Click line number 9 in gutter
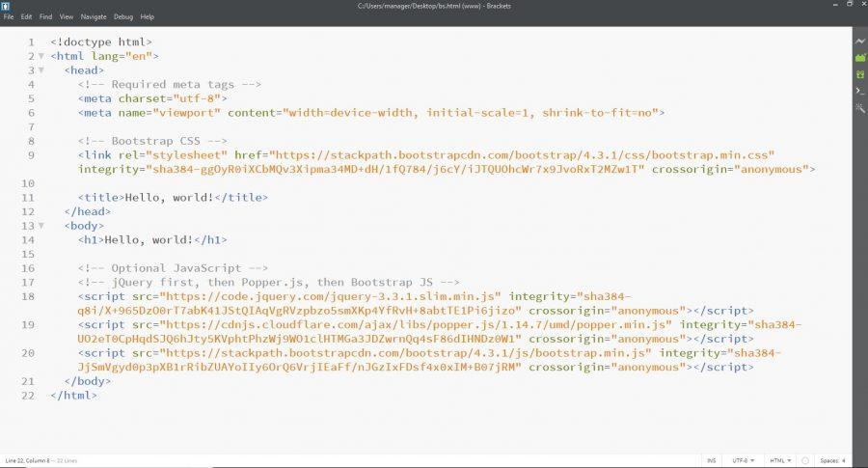868x468 pixels. click(32, 155)
